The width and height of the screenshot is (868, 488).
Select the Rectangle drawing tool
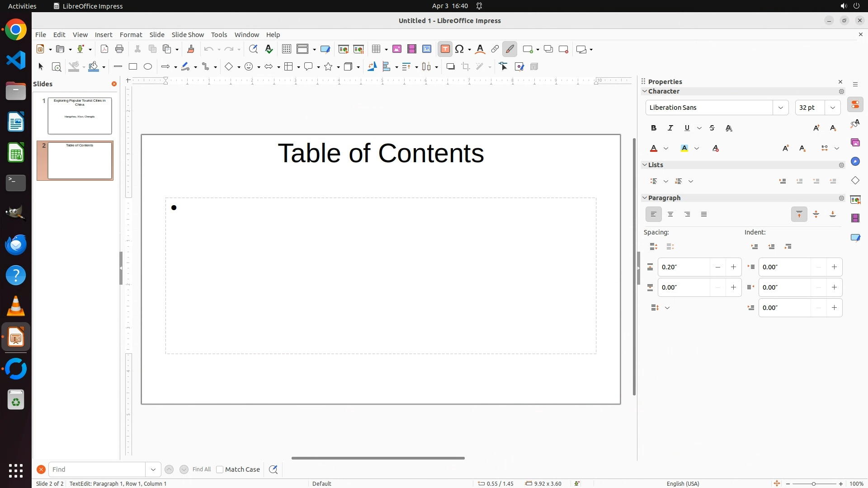pos(133,67)
